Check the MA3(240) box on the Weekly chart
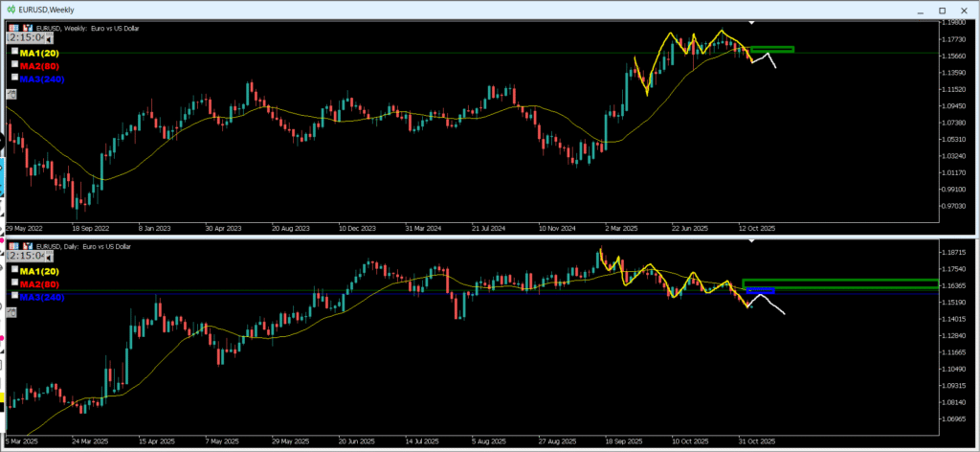 coord(13,78)
